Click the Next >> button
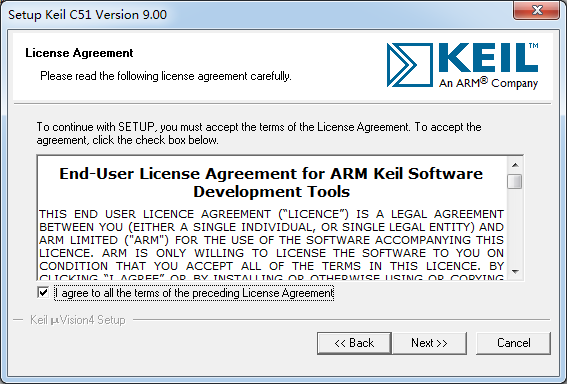 [x=430, y=343]
